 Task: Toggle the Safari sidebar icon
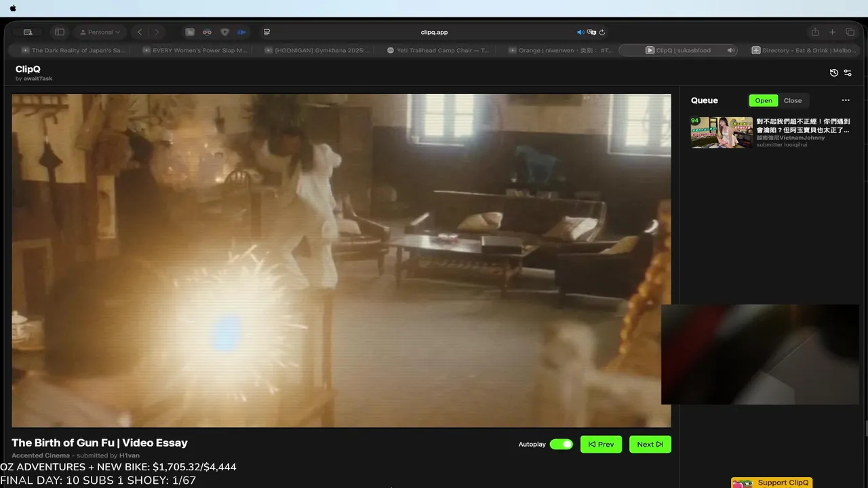60,32
